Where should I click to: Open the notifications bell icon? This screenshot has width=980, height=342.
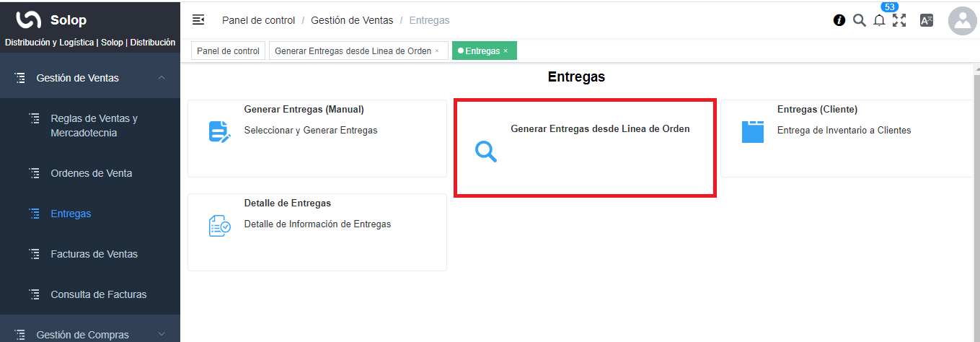pos(879,21)
